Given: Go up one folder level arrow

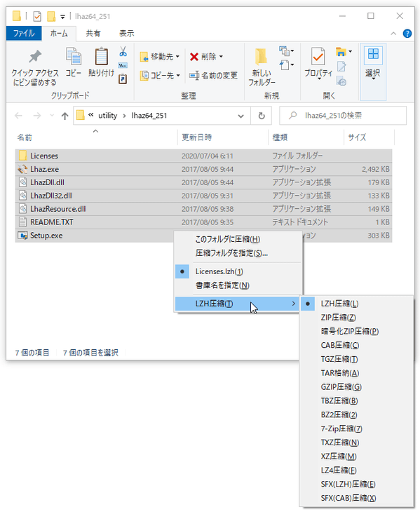Looking at the screenshot, I should click(65, 116).
